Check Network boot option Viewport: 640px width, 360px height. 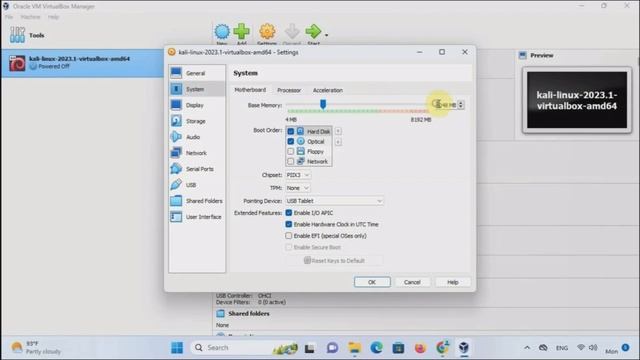point(291,162)
